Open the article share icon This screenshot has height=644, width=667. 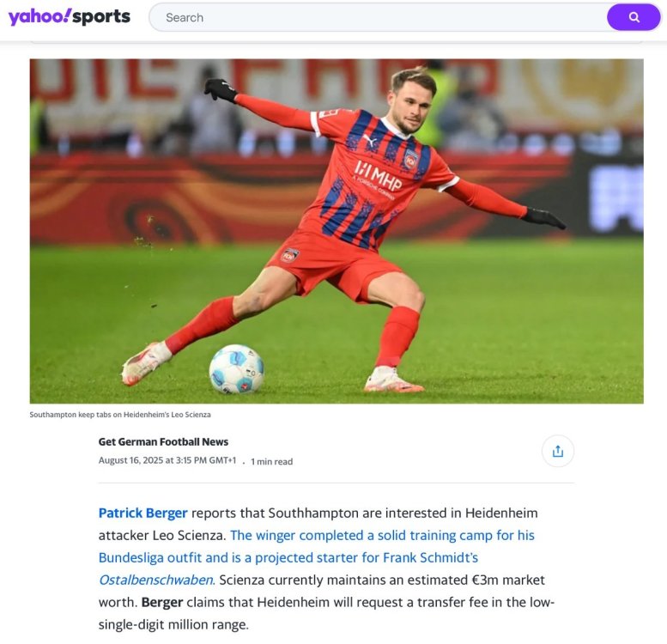coord(558,451)
